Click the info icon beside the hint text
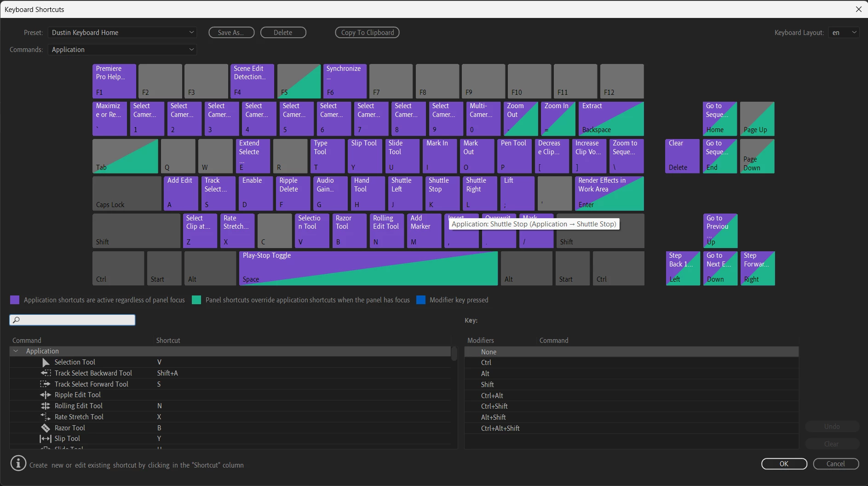Image resolution: width=868 pixels, height=486 pixels. pyautogui.click(x=18, y=463)
